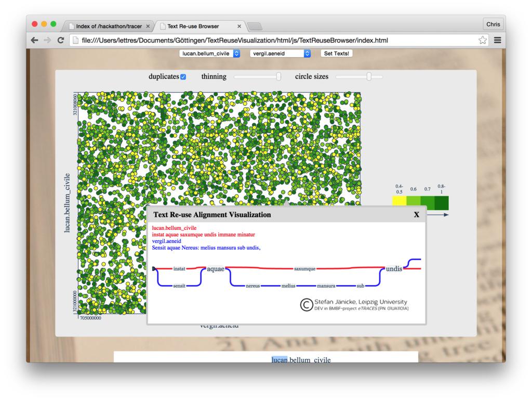
Task: Open the Chrome hamburger menu
Action: click(497, 40)
